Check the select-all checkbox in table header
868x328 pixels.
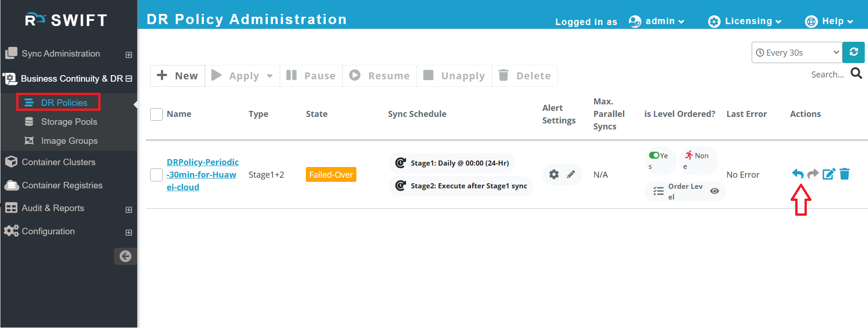tap(156, 114)
